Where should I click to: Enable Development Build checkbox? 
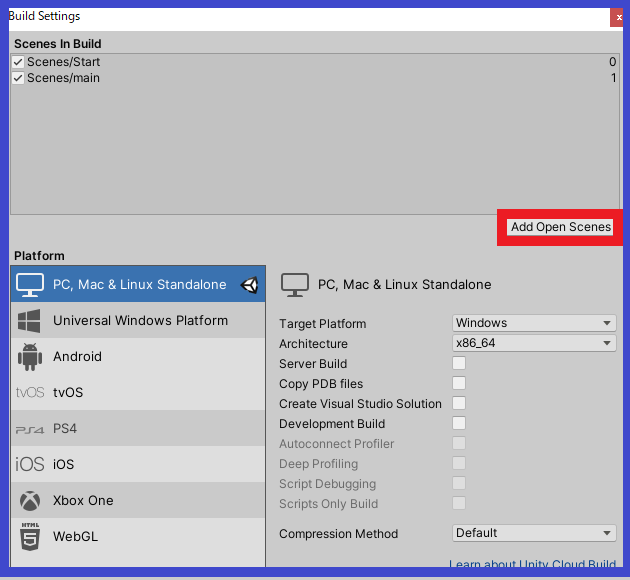459,423
